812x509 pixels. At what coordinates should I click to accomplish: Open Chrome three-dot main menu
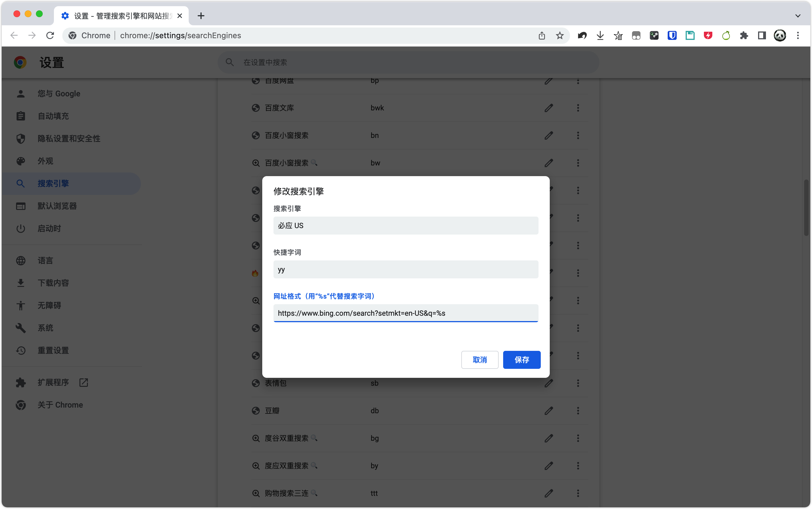pos(797,35)
